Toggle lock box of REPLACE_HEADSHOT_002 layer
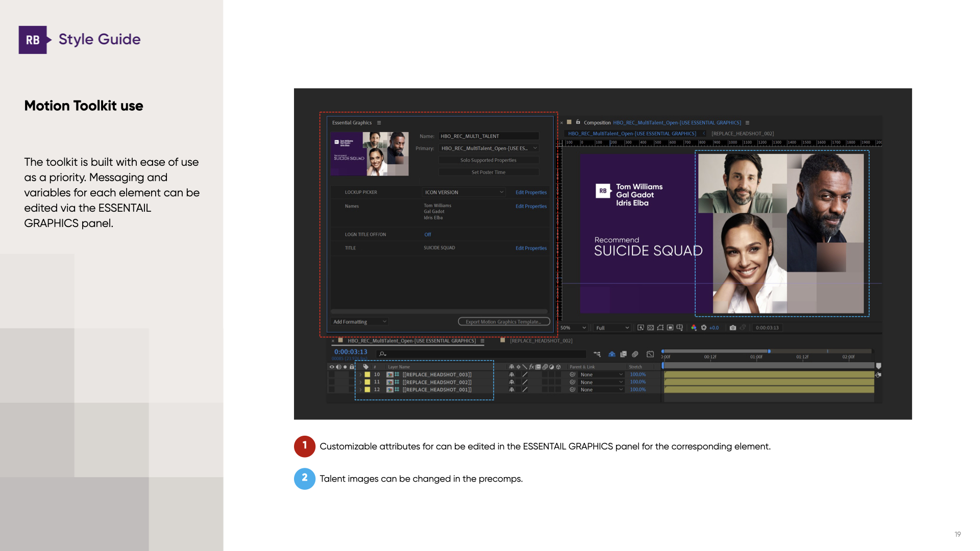 coord(352,382)
